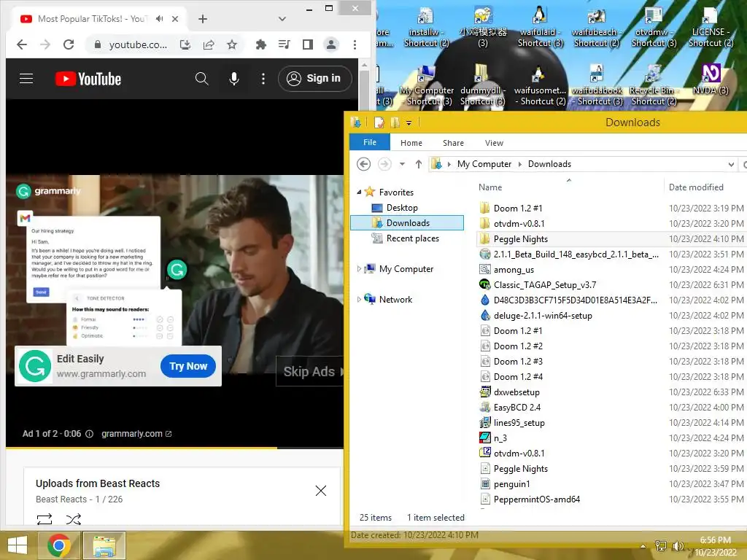Select Desktop in Favorites
The height and width of the screenshot is (560, 747).
(x=402, y=208)
